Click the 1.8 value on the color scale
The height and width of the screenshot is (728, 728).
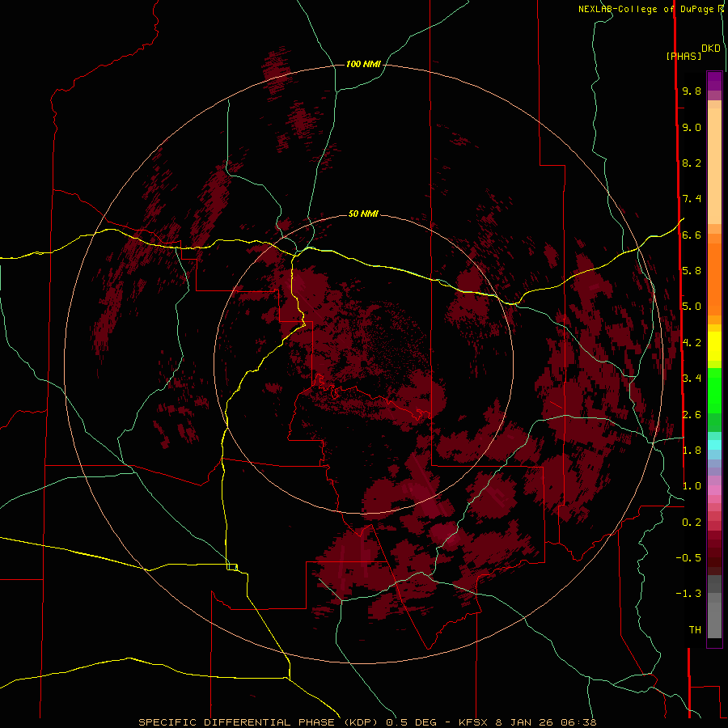[x=692, y=451]
